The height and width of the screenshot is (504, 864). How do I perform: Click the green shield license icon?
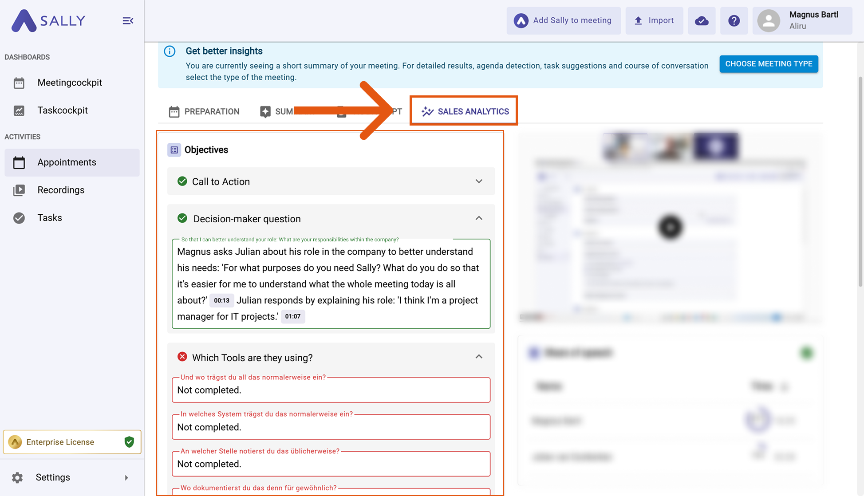[129, 442]
